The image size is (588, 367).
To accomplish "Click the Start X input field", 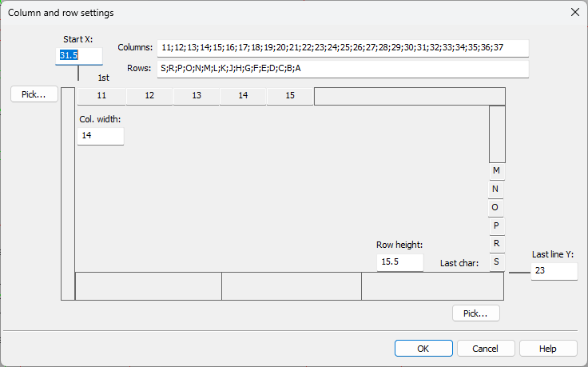I will pyautogui.click(x=78, y=56).
